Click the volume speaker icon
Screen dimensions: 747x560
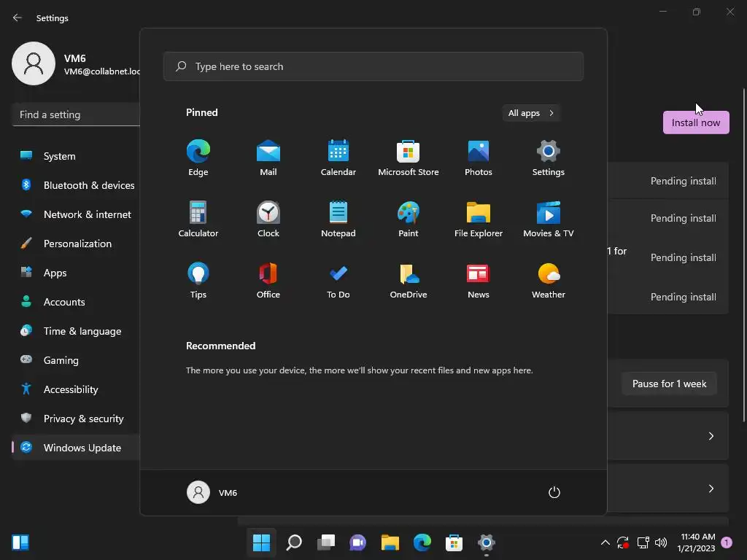(x=661, y=542)
